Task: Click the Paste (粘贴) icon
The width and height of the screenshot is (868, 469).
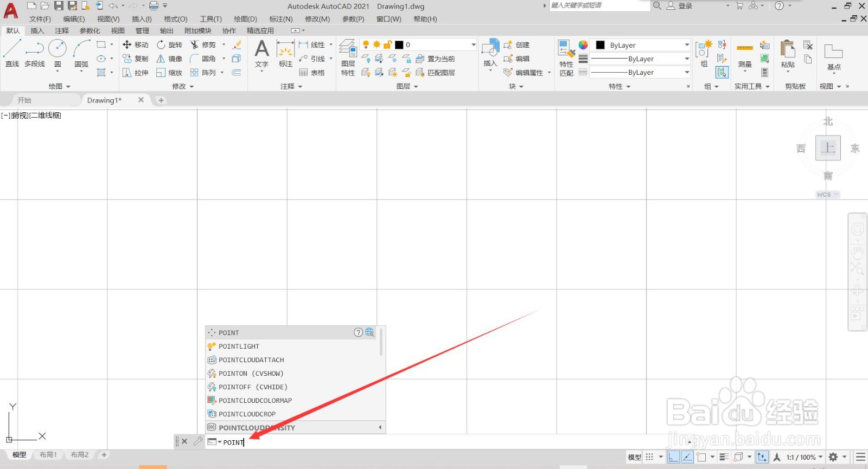Action: click(x=788, y=54)
